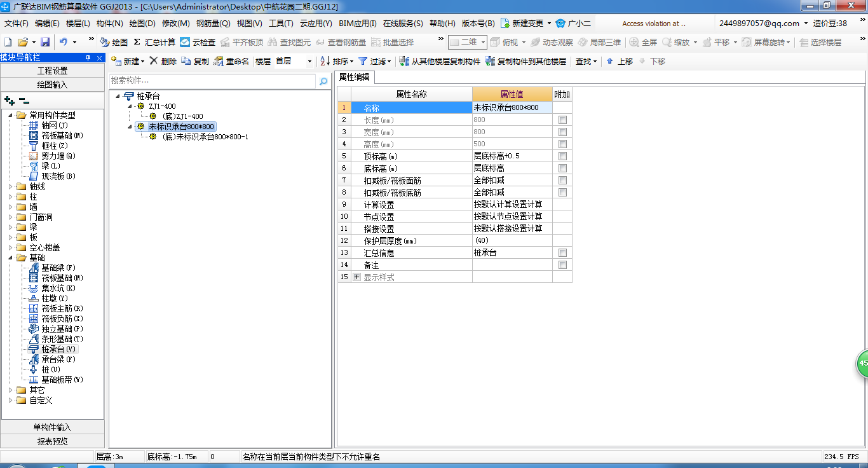
Task: Click the 单构件输入 button
Action: (53, 427)
